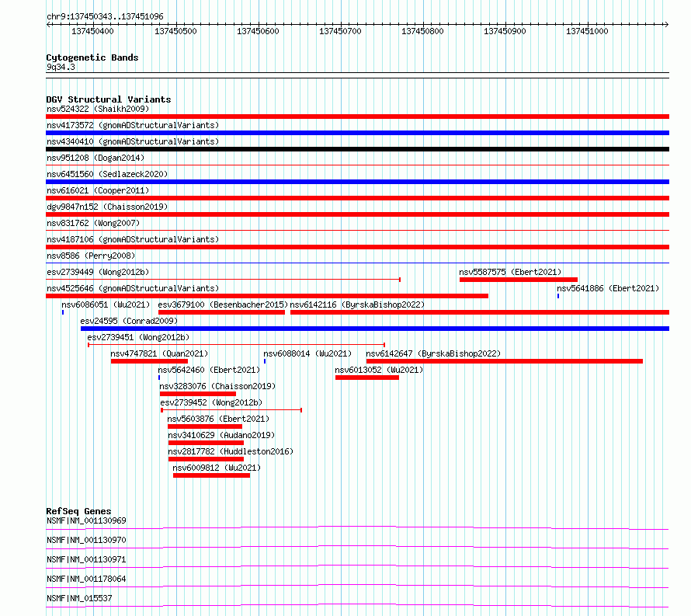Open nsv6142116 (ByrskaBishop2022) label

click(357, 305)
